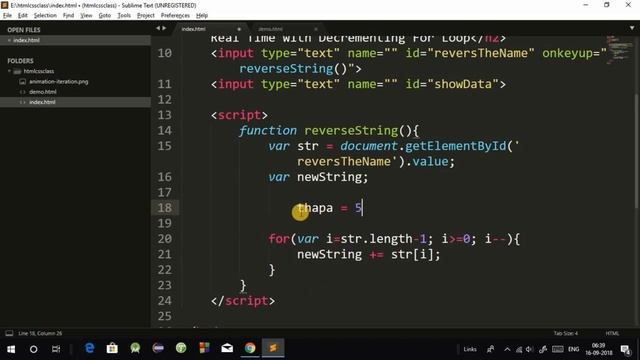
Task: Open the View menu
Action: tap(86, 16)
